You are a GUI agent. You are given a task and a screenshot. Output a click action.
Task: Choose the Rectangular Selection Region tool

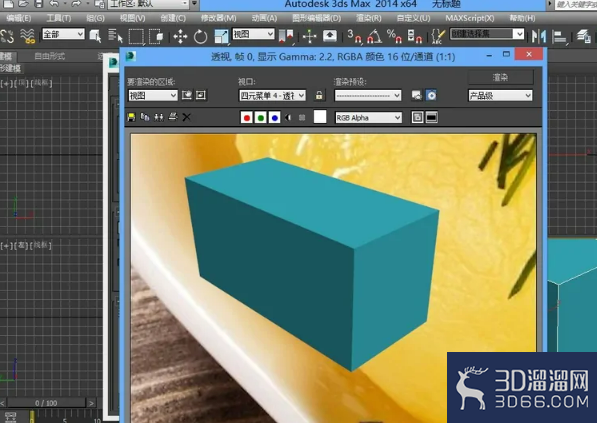click(136, 37)
